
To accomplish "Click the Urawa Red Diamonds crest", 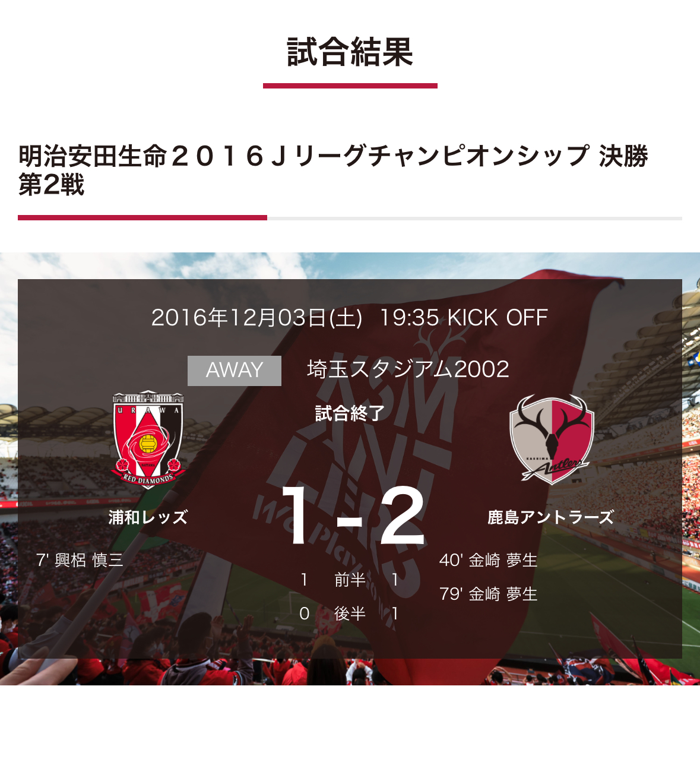I will pos(148,440).
